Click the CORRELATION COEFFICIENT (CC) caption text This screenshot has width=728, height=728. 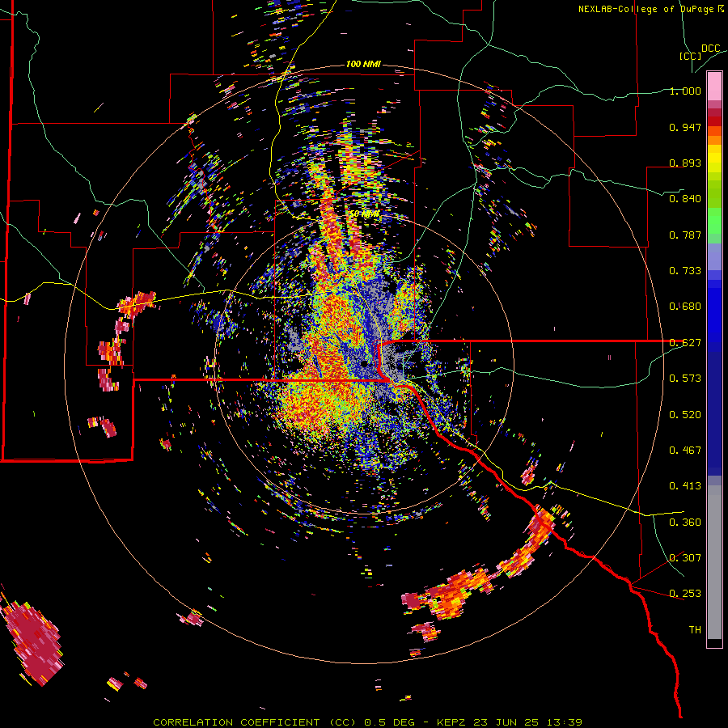[x=255, y=722]
